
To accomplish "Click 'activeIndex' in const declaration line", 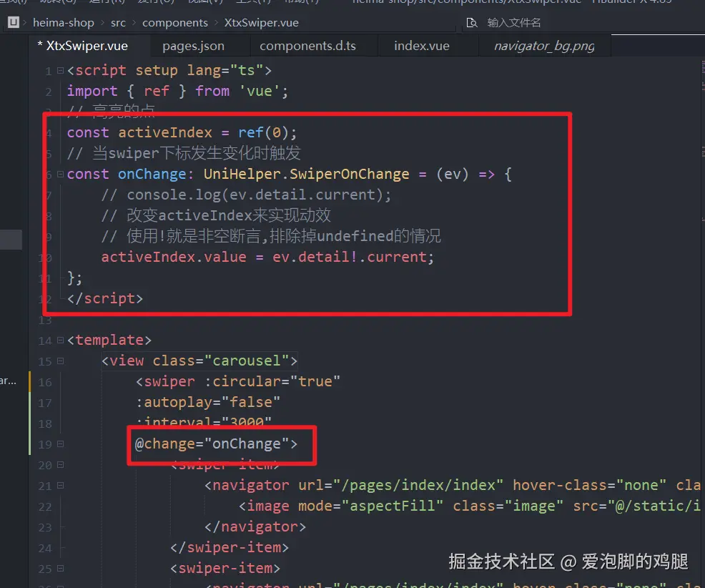I will tap(165, 132).
